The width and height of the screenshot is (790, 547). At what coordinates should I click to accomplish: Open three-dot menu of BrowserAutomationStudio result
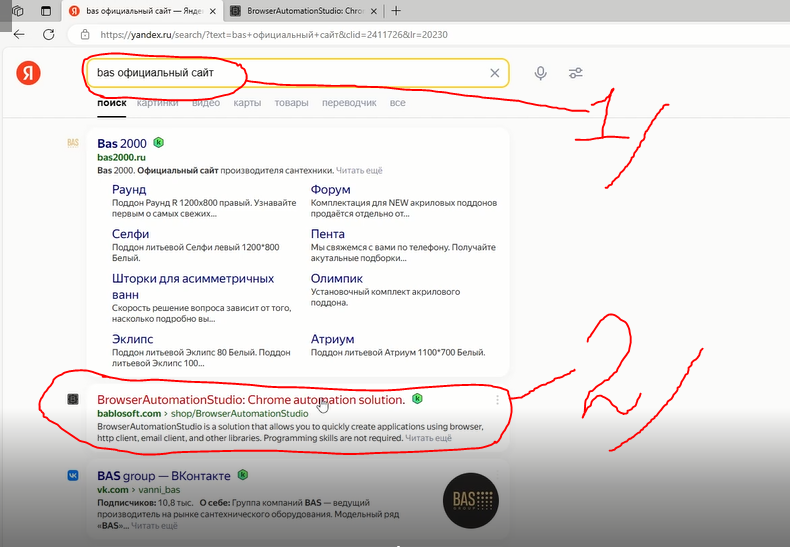point(497,399)
